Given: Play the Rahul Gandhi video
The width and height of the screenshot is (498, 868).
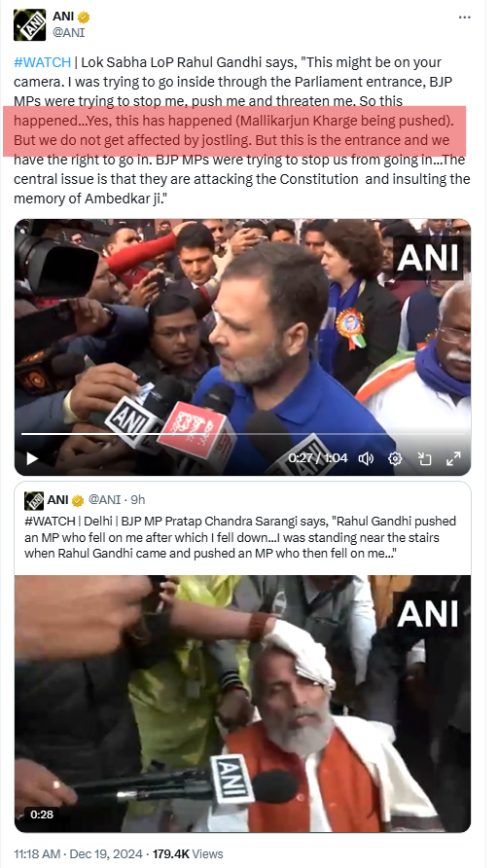Looking at the screenshot, I should (x=33, y=458).
